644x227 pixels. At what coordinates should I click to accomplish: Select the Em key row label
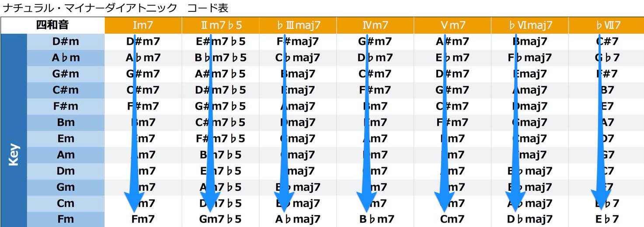point(66,138)
